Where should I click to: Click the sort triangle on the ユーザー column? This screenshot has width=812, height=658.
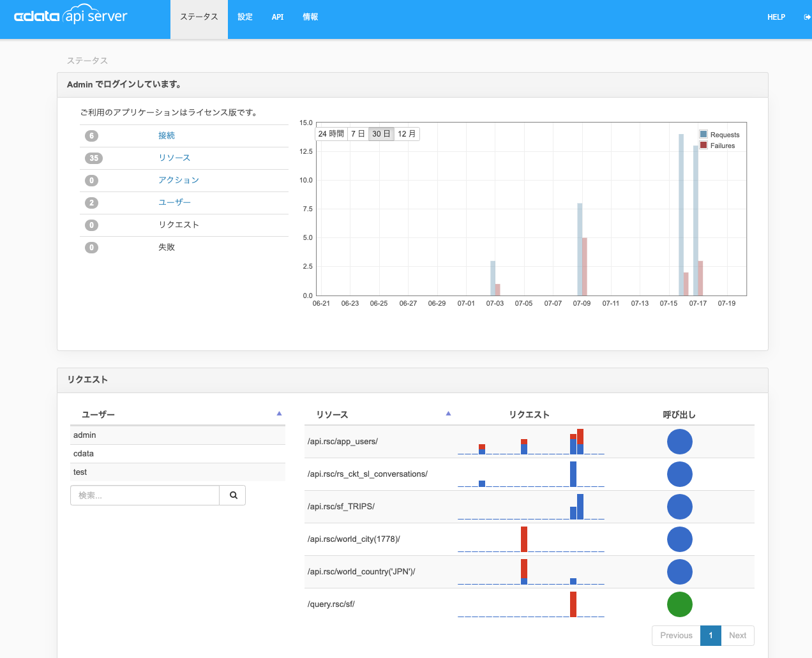point(279,414)
